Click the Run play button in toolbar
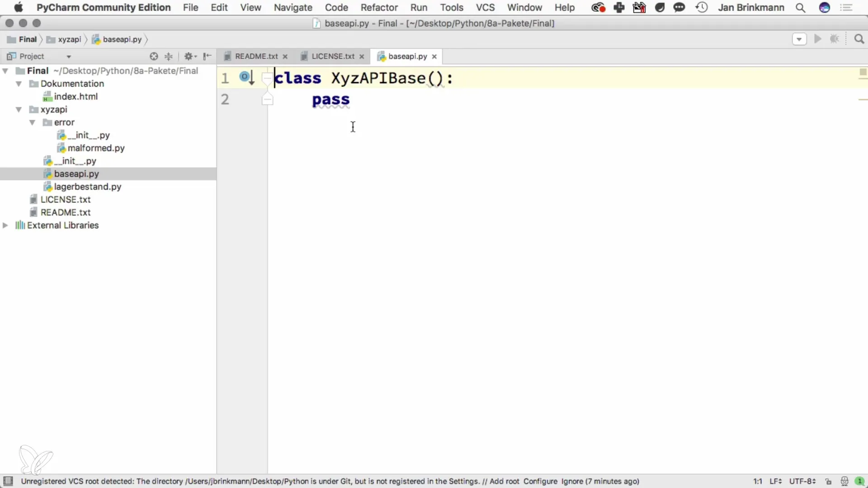 click(817, 39)
